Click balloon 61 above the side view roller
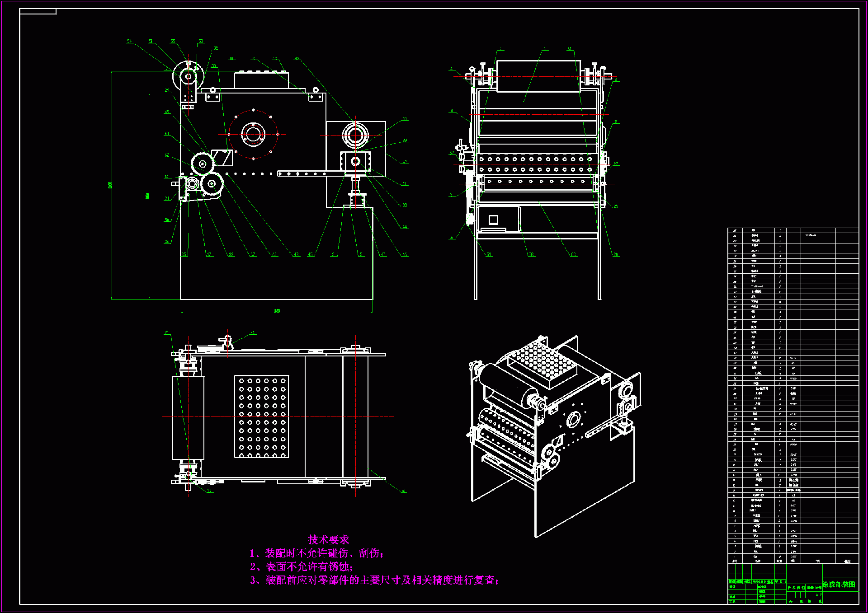This screenshot has width=868, height=613. click(x=570, y=49)
